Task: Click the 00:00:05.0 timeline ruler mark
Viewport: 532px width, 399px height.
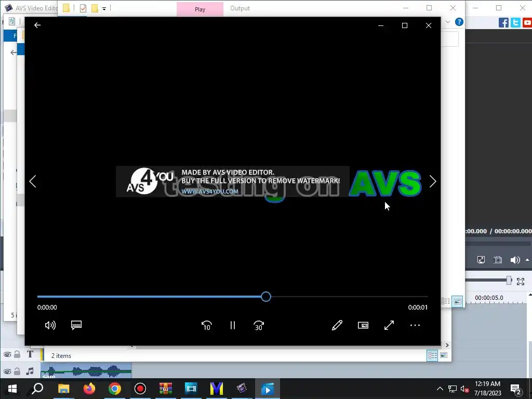Action: 489,298
